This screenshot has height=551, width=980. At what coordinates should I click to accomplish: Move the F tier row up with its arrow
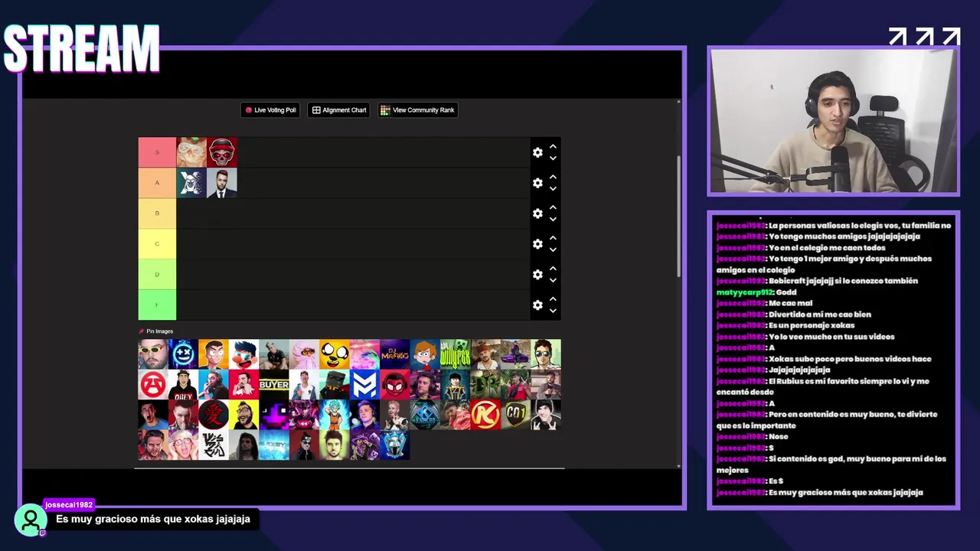(553, 299)
